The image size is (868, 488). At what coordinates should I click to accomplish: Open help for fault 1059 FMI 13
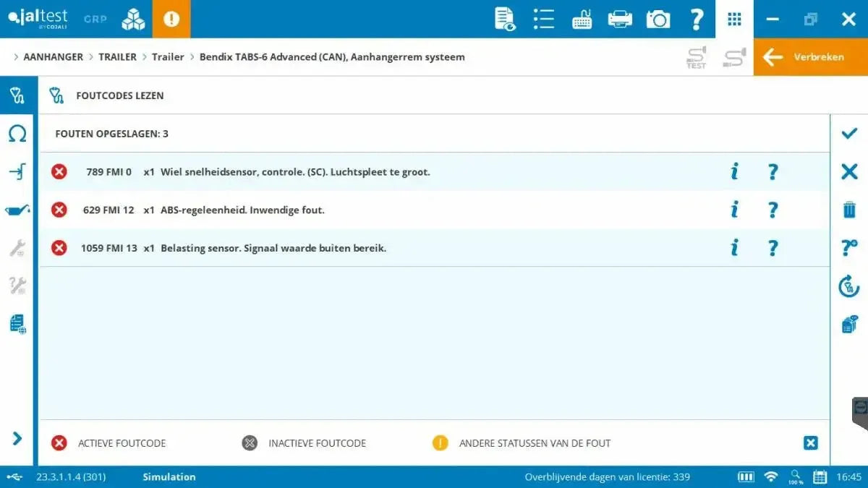pyautogui.click(x=773, y=247)
